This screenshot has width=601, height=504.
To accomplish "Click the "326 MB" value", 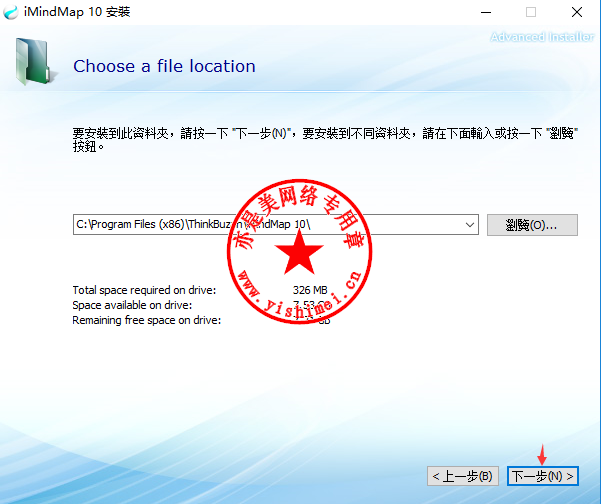I will point(310,290).
